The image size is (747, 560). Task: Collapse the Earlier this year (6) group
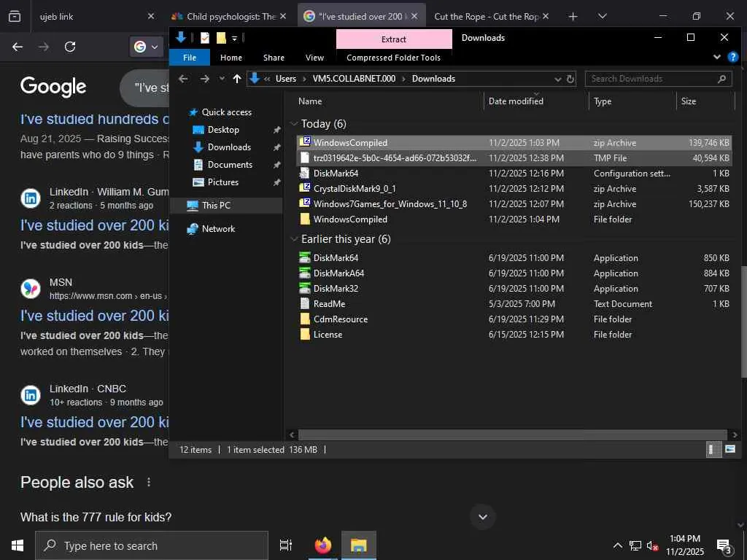click(x=294, y=239)
